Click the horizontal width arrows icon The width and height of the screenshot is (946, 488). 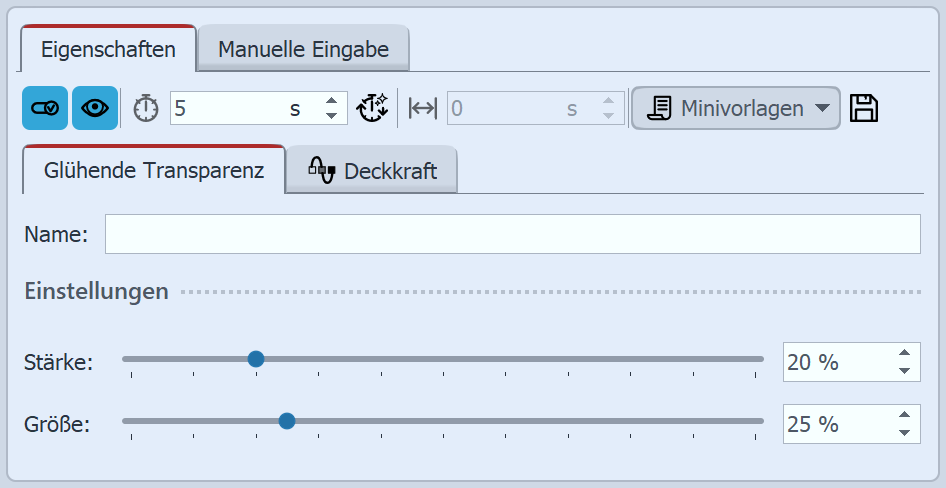(423, 109)
